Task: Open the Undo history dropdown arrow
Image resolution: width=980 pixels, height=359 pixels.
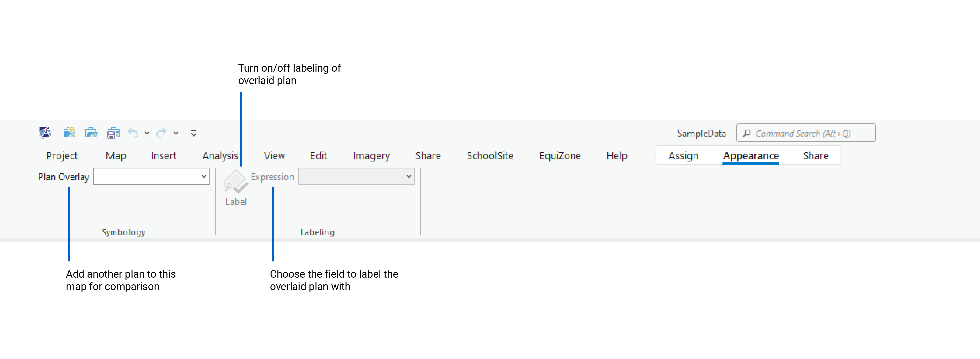Action: point(147,133)
